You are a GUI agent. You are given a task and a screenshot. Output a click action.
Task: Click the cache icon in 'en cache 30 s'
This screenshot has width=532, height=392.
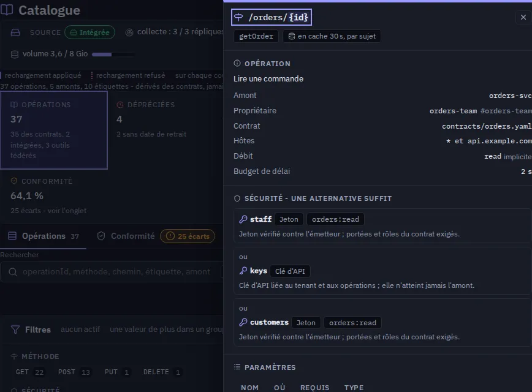pos(292,36)
